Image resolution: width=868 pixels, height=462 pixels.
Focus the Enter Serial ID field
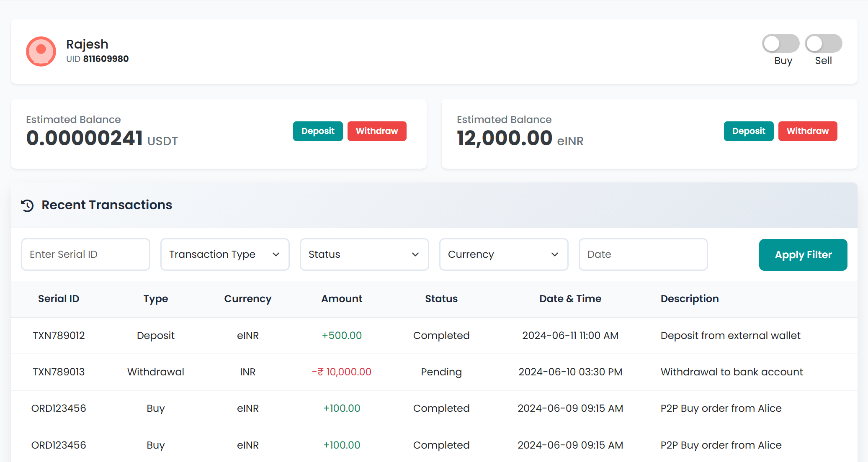(85, 254)
